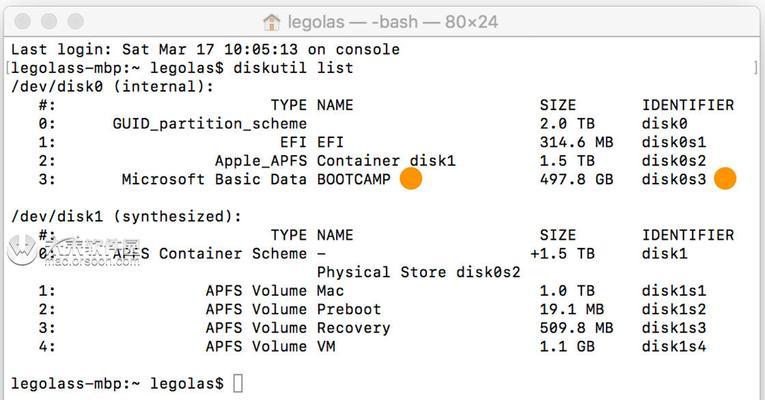Viewport: 765px width, 400px height.
Task: Click the green zoom window button
Action: (x=76, y=21)
